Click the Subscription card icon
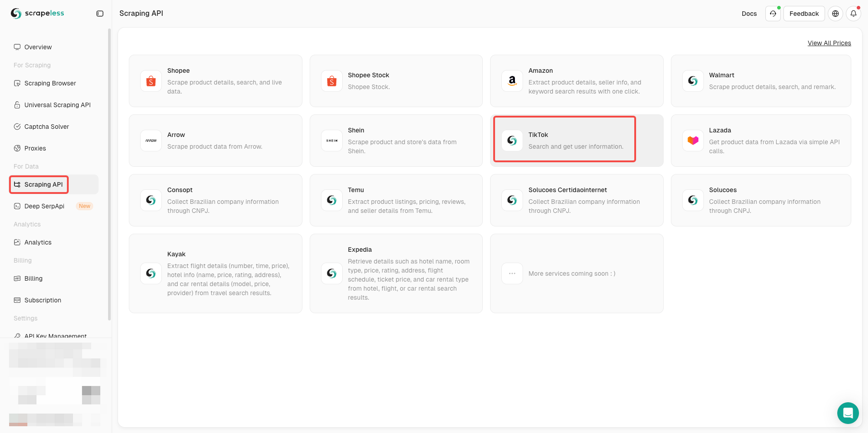Image resolution: width=868 pixels, height=433 pixels. [17, 300]
